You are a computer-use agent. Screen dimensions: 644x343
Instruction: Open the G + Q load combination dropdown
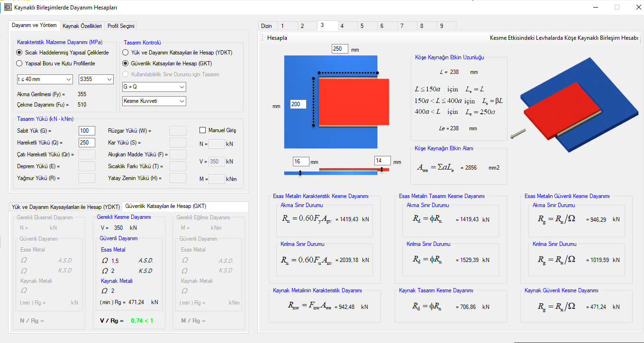click(x=154, y=87)
